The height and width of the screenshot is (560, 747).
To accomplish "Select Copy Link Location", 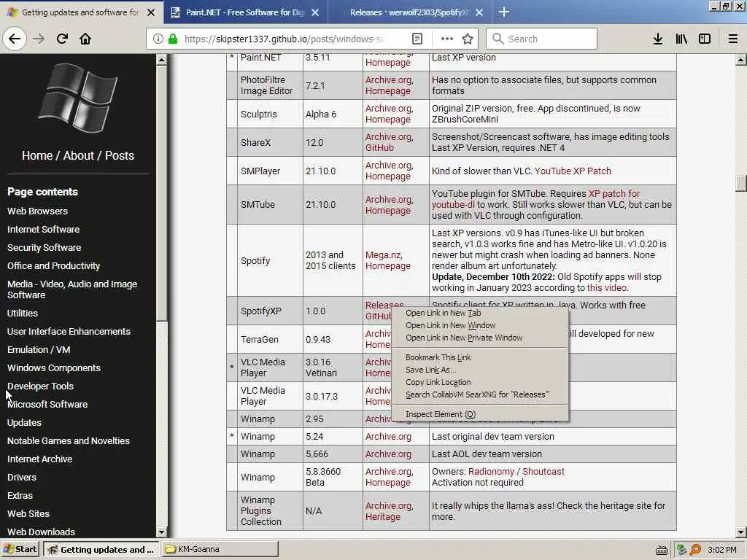I will coord(438,382).
